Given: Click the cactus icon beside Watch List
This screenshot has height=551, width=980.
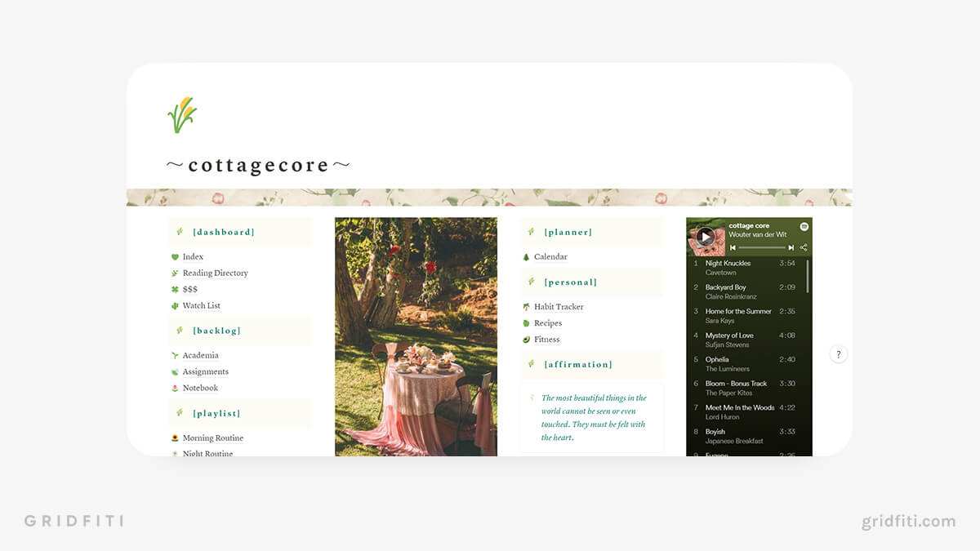Looking at the screenshot, I should (x=175, y=306).
